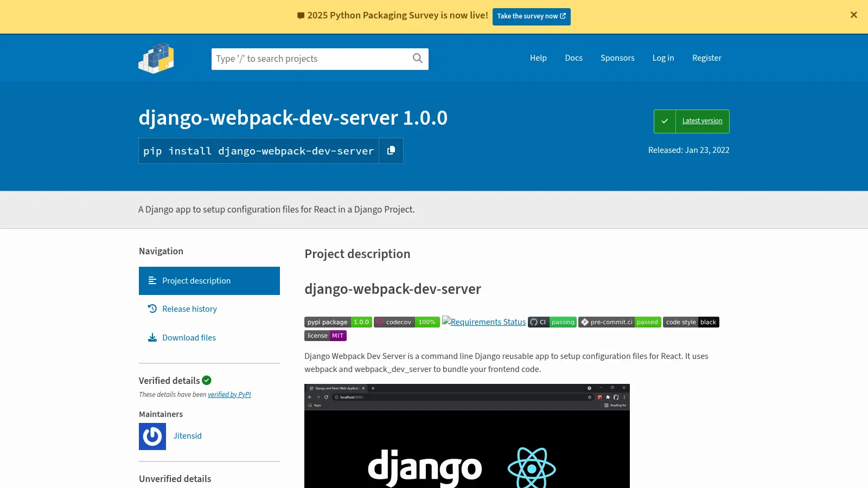Click the verified details green check icon
The image size is (868, 488).
207,381
